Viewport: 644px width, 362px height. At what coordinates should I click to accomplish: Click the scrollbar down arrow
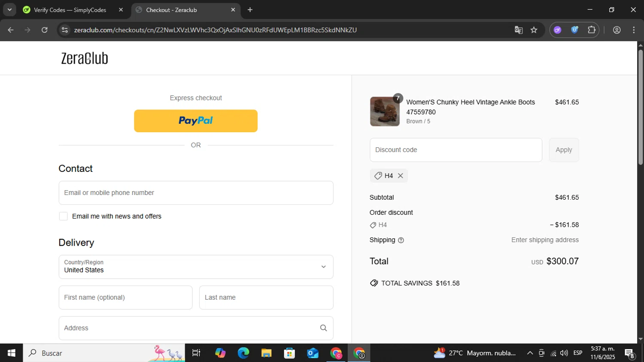pyautogui.click(x=641, y=339)
